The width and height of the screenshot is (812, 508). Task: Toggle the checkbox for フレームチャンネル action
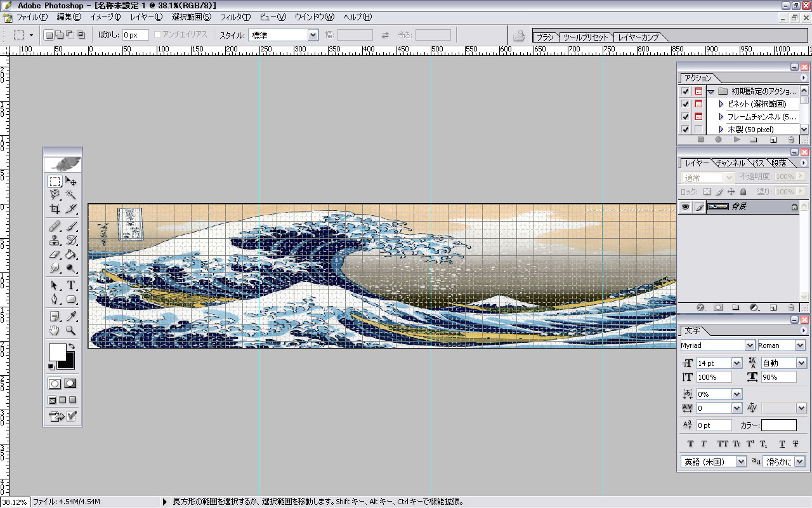(x=685, y=117)
